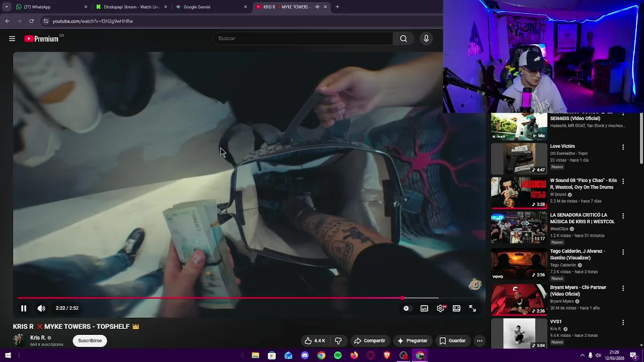Switch to the Dtodopapi Stream tab
The height and width of the screenshot is (362, 644).
tap(131, 7)
